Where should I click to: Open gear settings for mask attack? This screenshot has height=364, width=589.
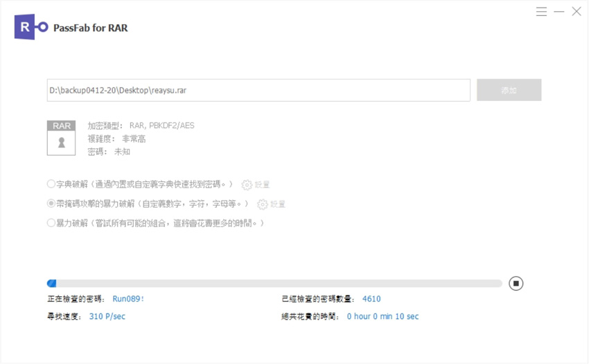click(262, 204)
